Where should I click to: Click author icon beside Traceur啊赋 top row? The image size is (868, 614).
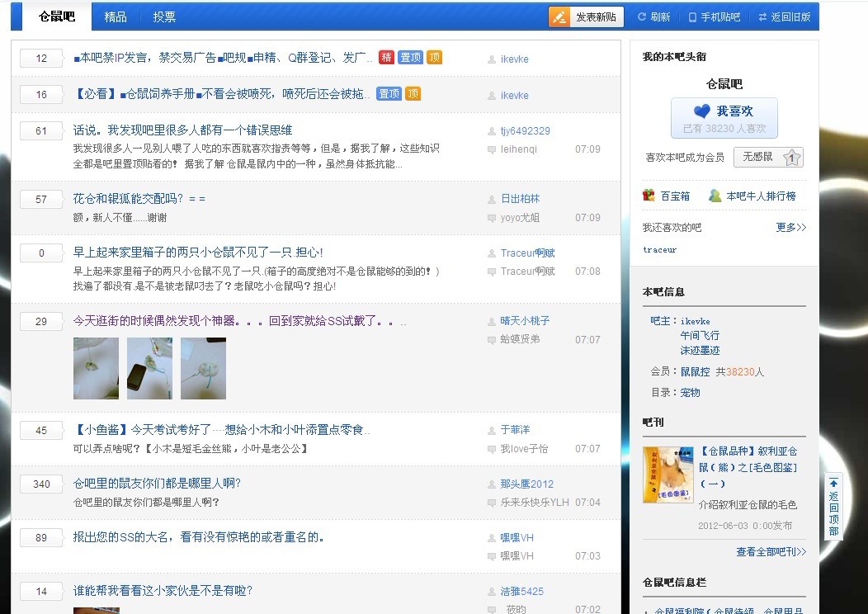pos(491,253)
